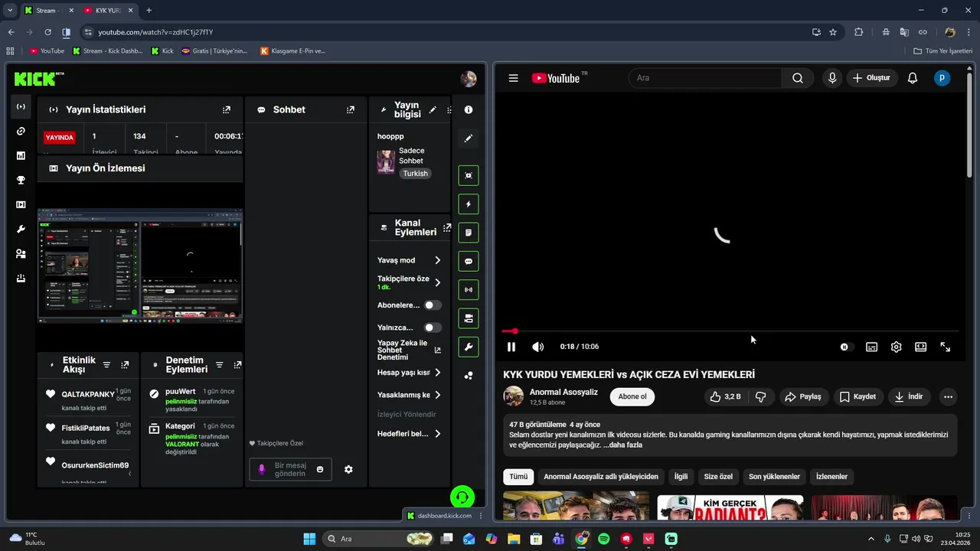Pause the YouTube video
Viewport: 980px width, 551px height.
pyautogui.click(x=511, y=347)
